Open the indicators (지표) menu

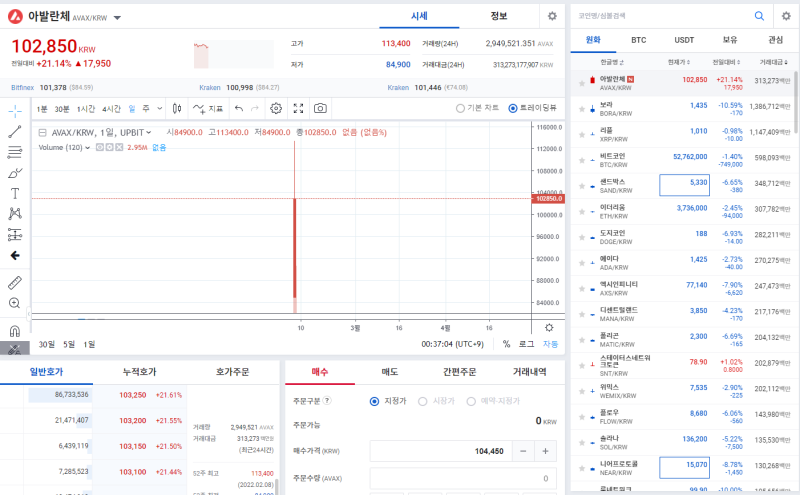[x=208, y=108]
